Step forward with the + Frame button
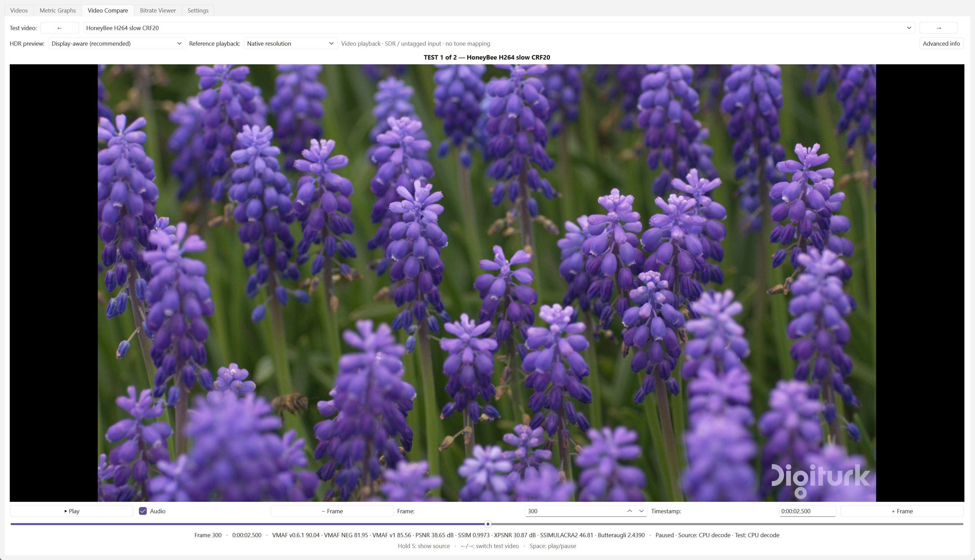 pyautogui.click(x=902, y=511)
